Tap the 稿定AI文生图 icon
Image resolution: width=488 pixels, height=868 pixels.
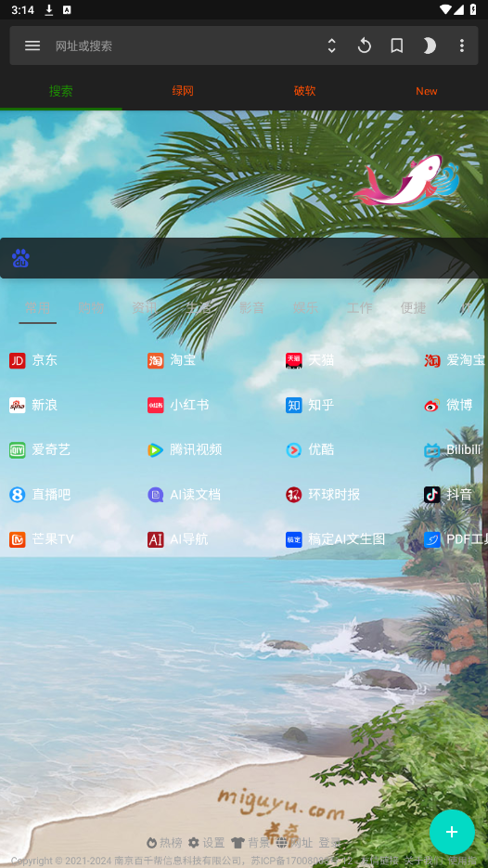[294, 539]
